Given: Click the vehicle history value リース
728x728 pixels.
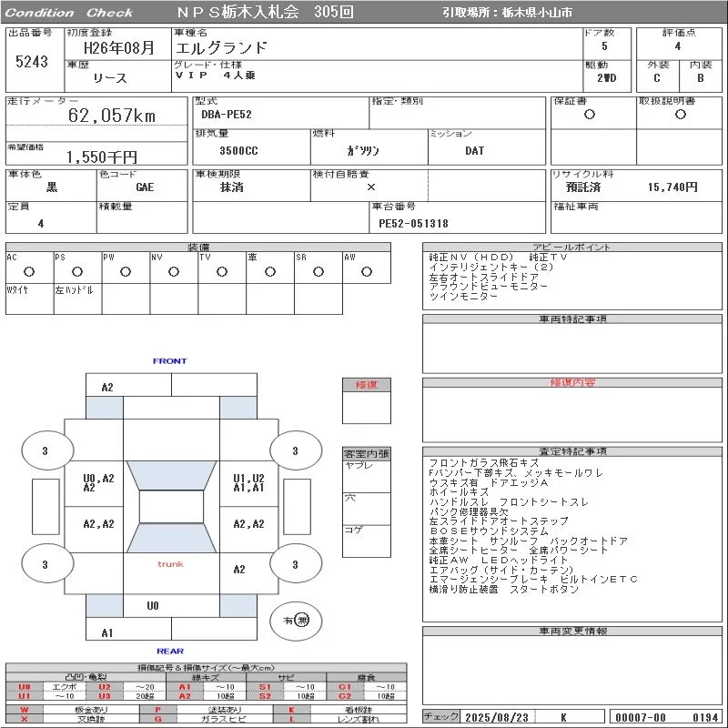Looking at the screenshot, I should coord(110,78).
